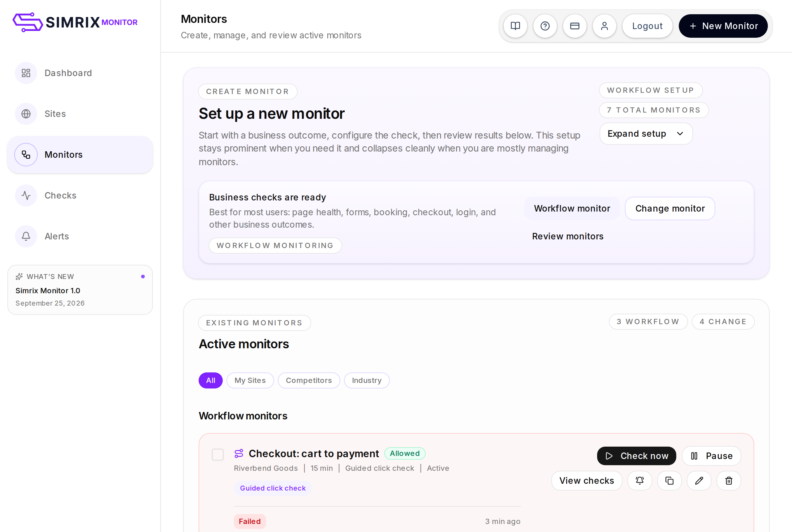Open the billing card icon
This screenshot has height=532, width=792.
(x=575, y=26)
